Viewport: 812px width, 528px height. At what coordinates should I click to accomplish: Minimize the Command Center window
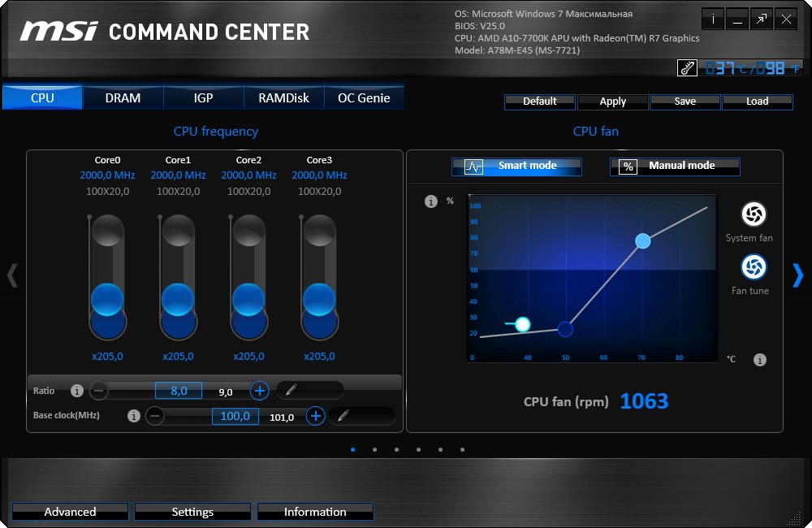[737, 19]
